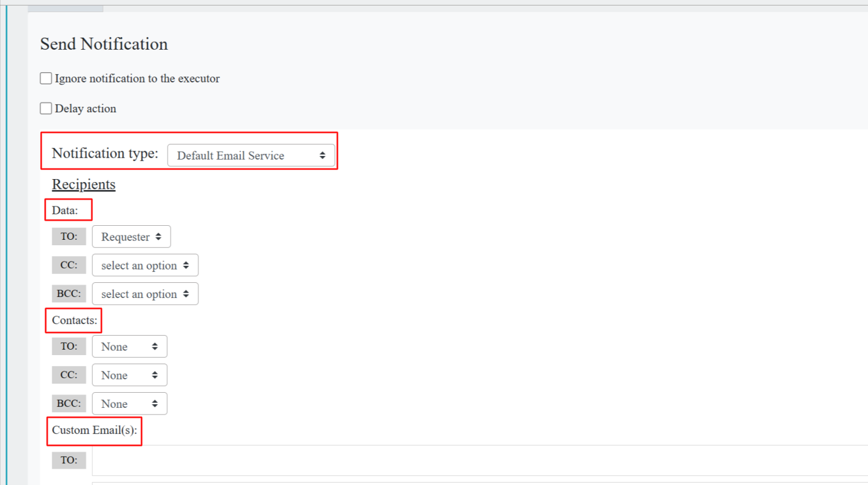Click the Custom Email(s): label
868x485 pixels.
[95, 430]
